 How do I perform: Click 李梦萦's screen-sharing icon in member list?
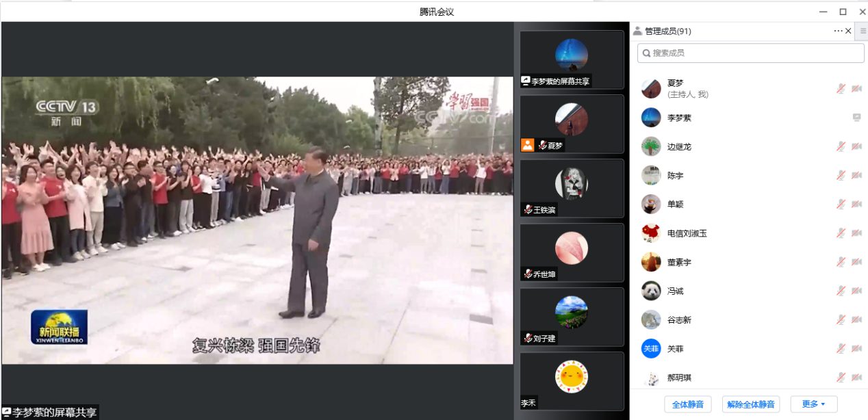pyautogui.click(x=856, y=118)
